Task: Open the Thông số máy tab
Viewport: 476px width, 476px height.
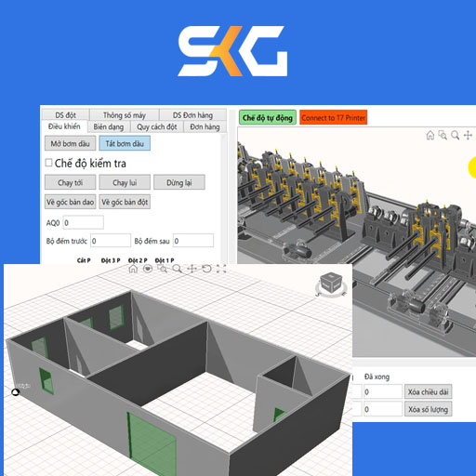Action: tap(125, 115)
